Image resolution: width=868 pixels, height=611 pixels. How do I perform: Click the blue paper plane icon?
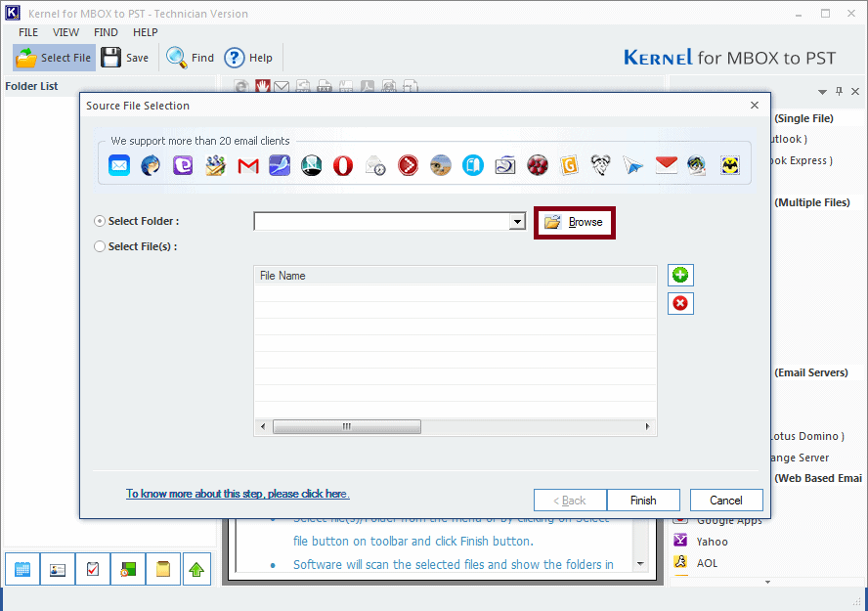[632, 165]
